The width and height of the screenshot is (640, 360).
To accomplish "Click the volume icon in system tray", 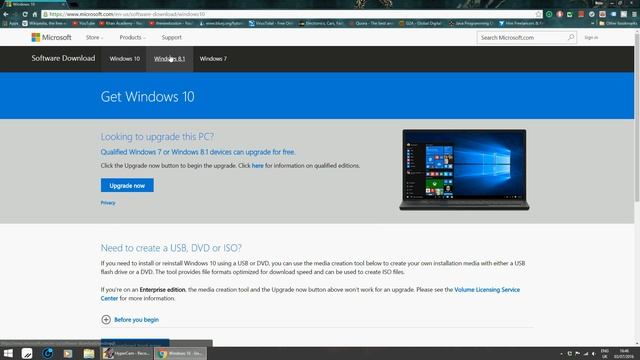I will [594, 353].
